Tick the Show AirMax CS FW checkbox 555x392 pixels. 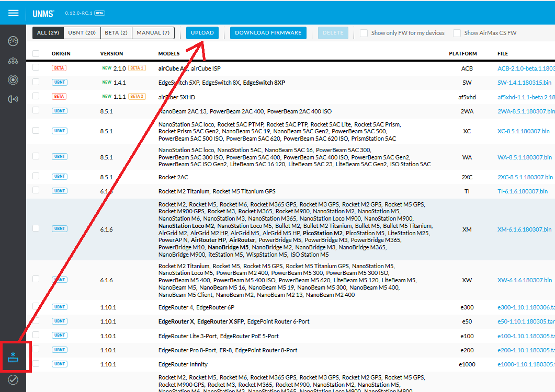[x=457, y=33]
